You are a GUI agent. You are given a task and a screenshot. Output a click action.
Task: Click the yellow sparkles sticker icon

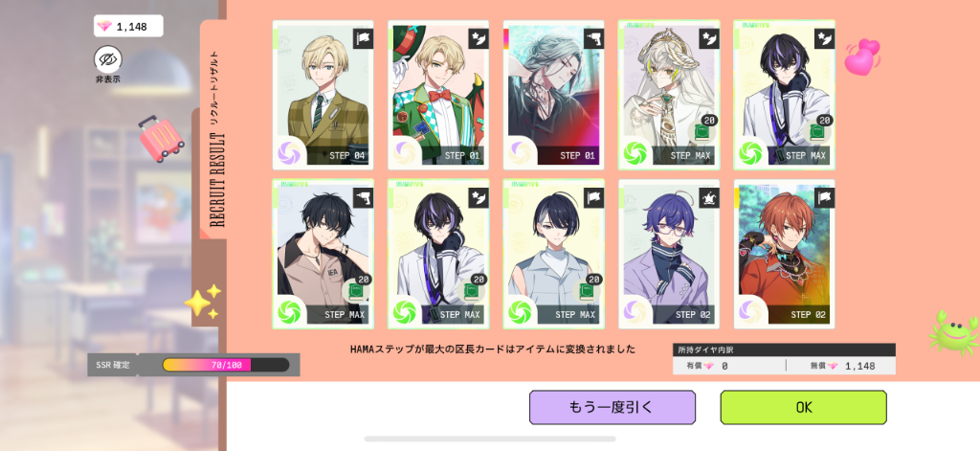coord(204,303)
